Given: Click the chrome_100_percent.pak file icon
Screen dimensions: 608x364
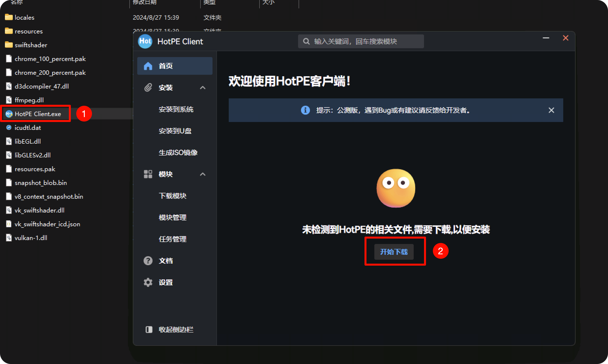Looking at the screenshot, I should click(x=9, y=59).
